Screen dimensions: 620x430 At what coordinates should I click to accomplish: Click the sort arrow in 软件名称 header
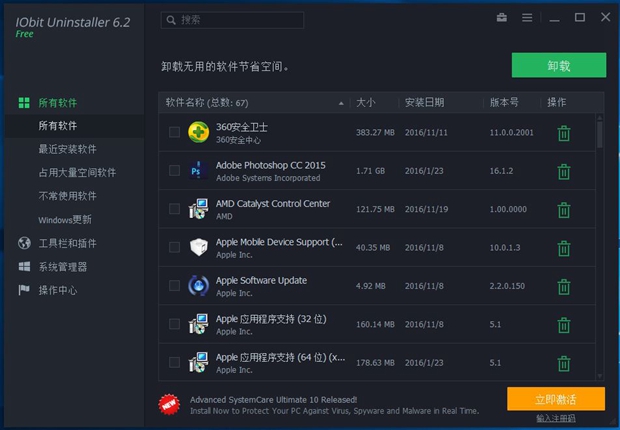point(341,104)
